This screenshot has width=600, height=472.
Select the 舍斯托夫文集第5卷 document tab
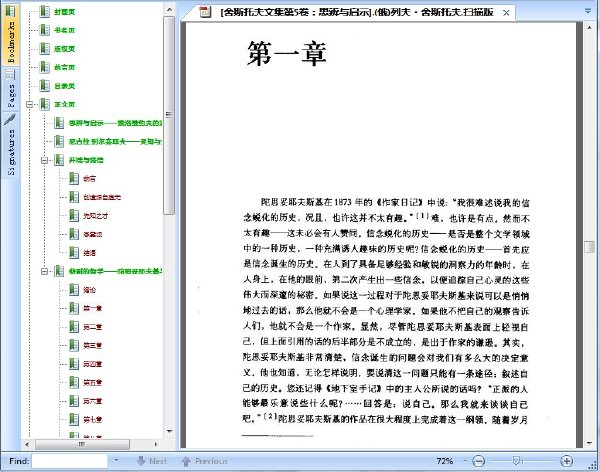coord(357,12)
